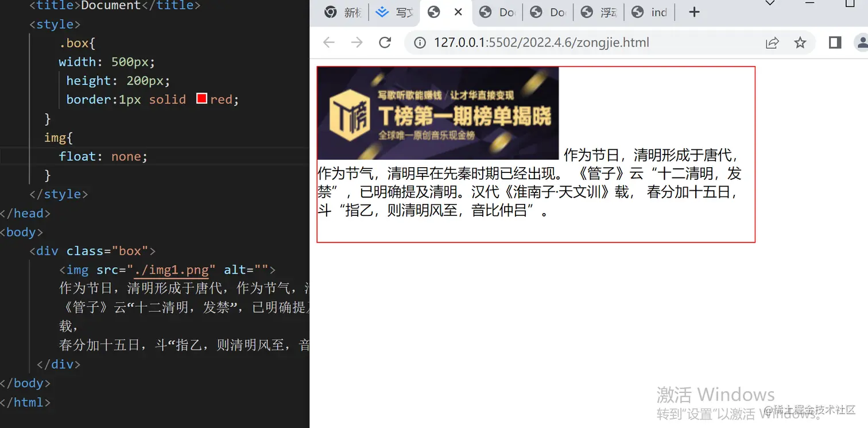Image resolution: width=868 pixels, height=428 pixels.
Task: Click the share page icon
Action: click(772, 43)
